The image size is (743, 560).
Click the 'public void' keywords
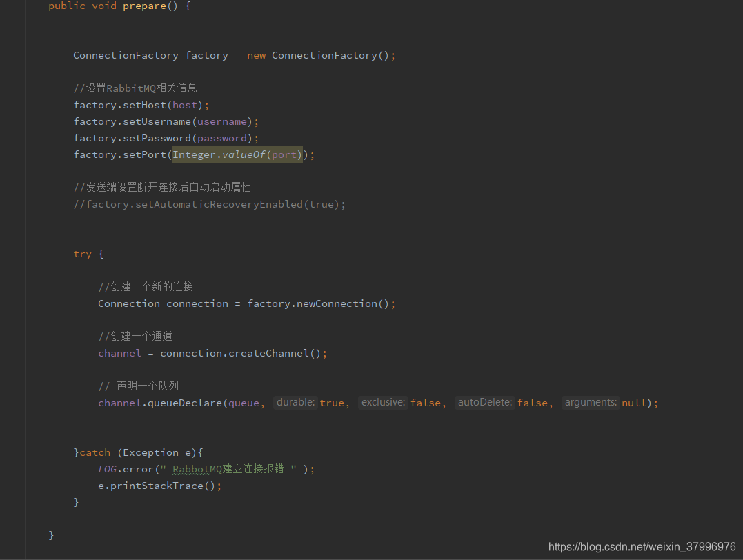pos(83,6)
